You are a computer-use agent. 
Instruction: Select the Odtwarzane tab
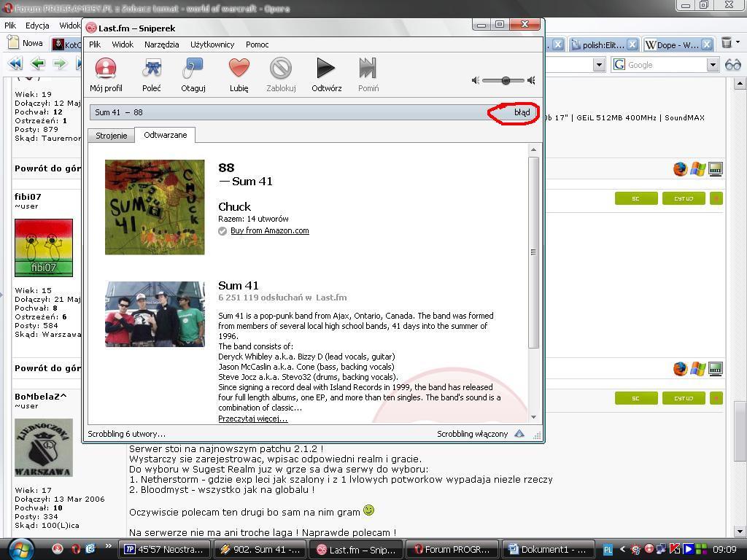[166, 135]
